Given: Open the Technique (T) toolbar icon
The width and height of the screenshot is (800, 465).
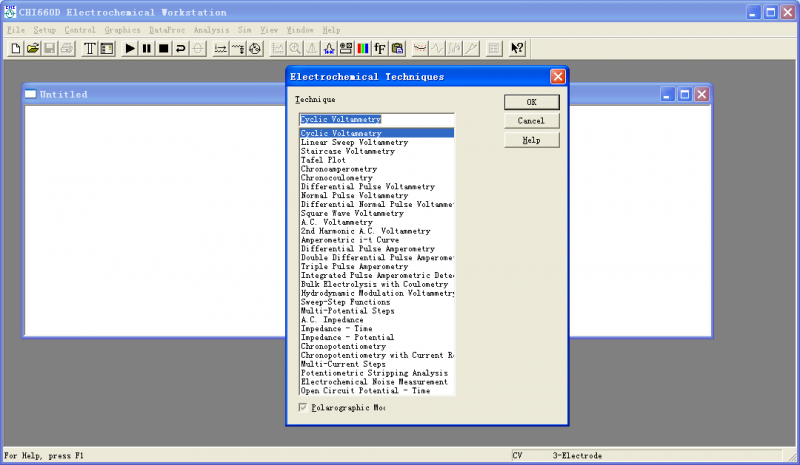Looking at the screenshot, I should [89, 48].
